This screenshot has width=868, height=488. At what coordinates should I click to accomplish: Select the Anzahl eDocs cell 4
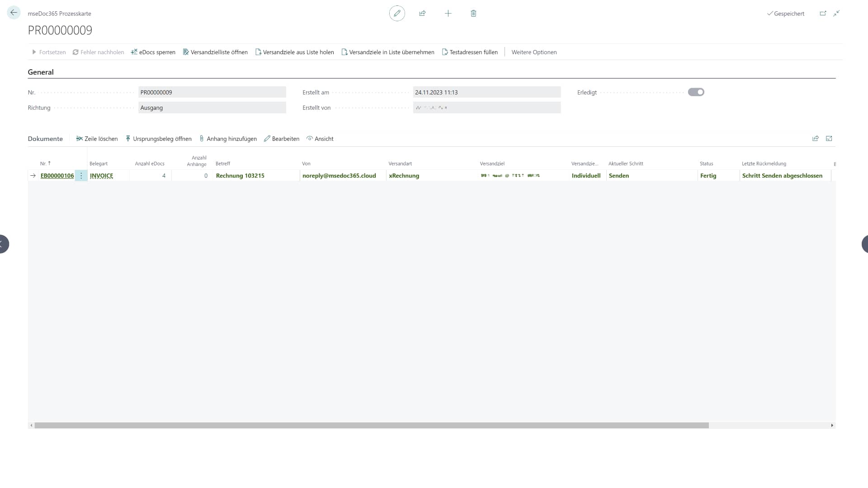[150, 176]
